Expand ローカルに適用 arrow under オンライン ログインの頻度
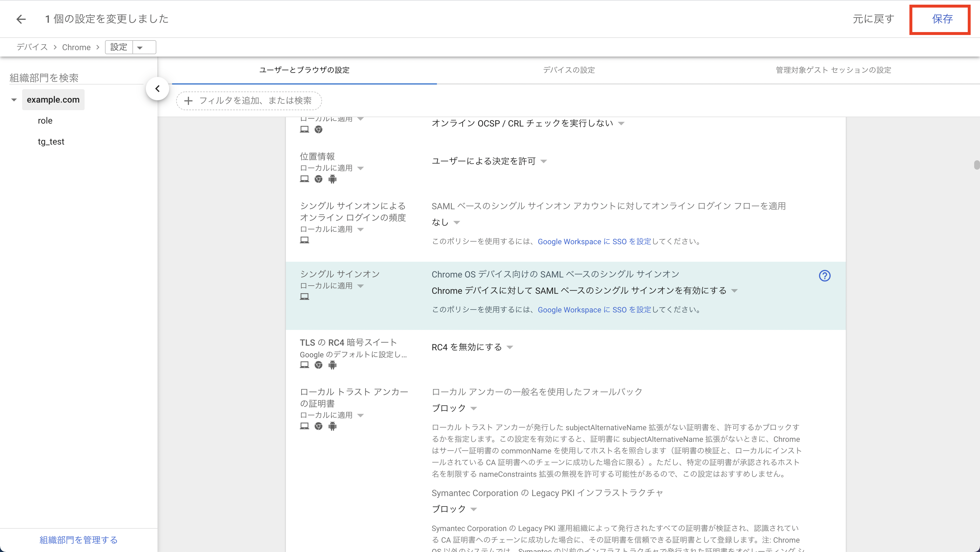 (x=360, y=229)
